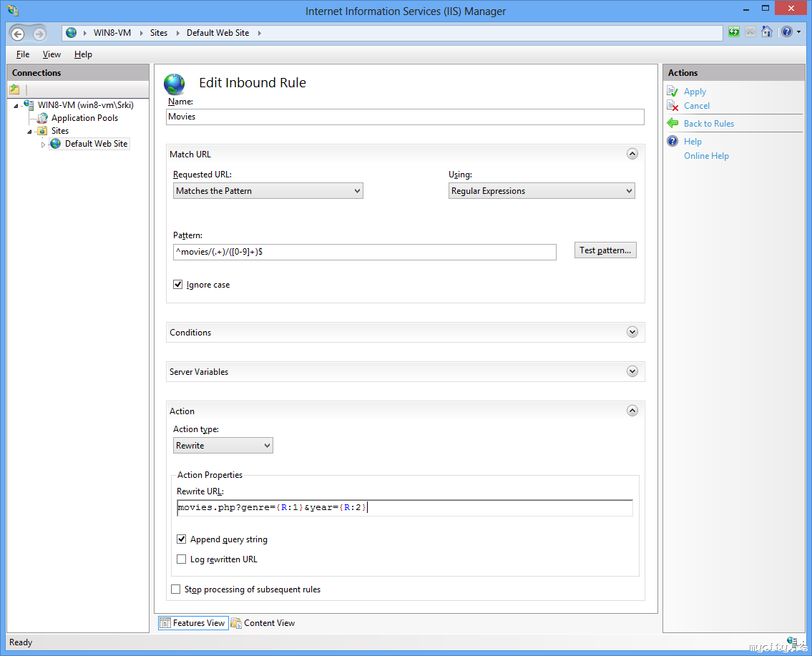Open the toolbar Help dropdown arrow
Viewport: 812px width, 656px height.
tap(798, 32)
